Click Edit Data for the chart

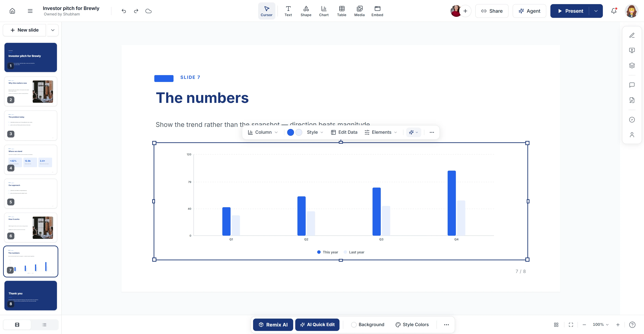coord(344,132)
